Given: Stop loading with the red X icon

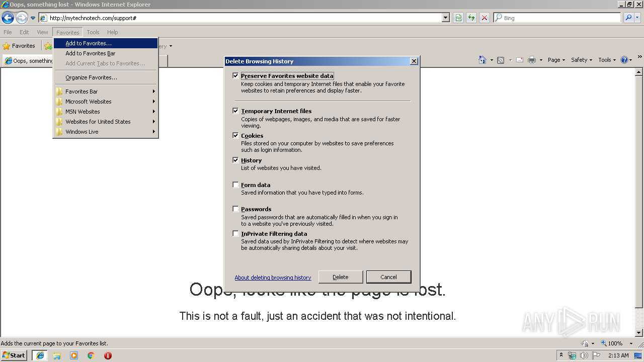Looking at the screenshot, I should click(x=485, y=18).
